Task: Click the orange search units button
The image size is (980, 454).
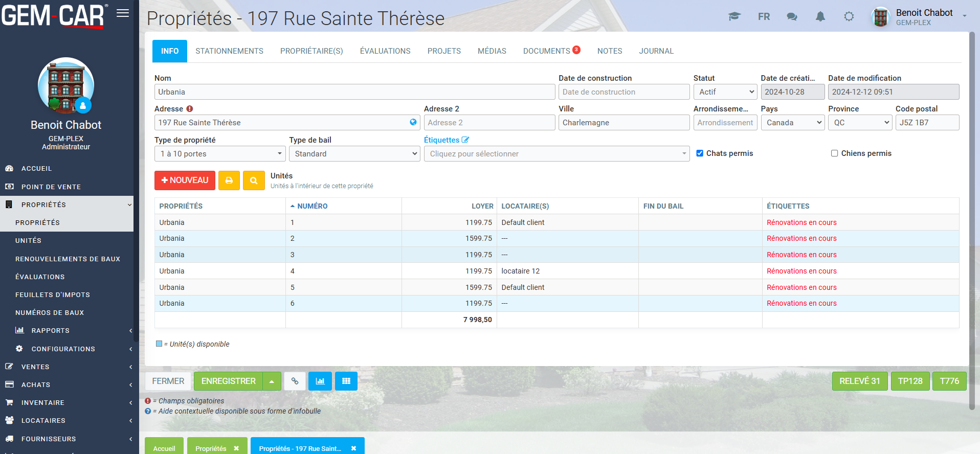Action: pyautogui.click(x=254, y=180)
